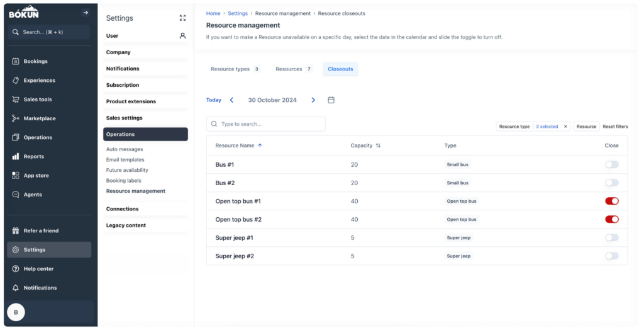Click the Operations icon in the main sidebar

click(x=16, y=137)
